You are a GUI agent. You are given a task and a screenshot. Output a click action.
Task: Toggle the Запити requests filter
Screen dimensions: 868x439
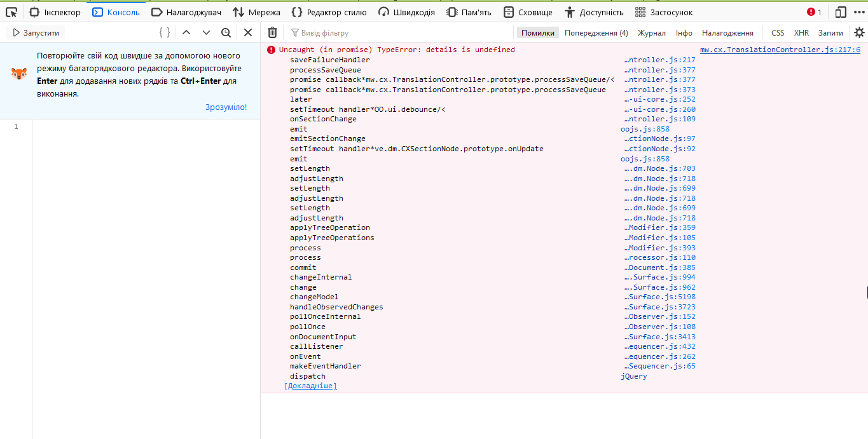(x=830, y=32)
